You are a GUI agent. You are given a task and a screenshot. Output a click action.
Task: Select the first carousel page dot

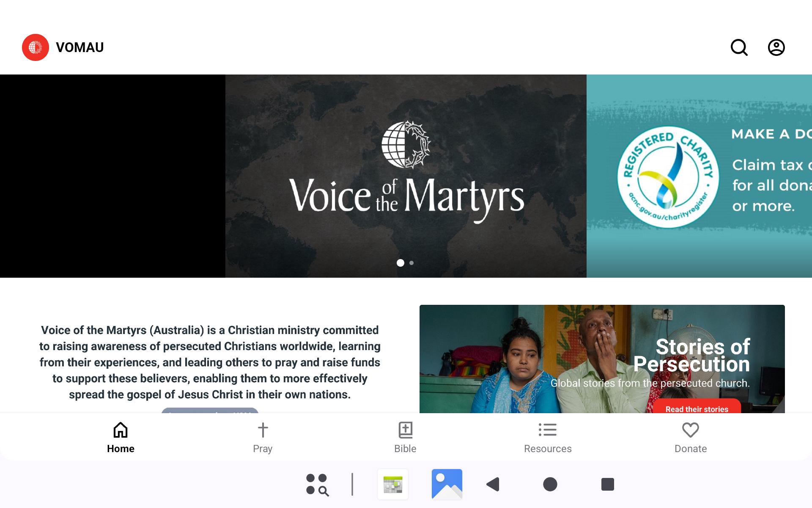[400, 263]
